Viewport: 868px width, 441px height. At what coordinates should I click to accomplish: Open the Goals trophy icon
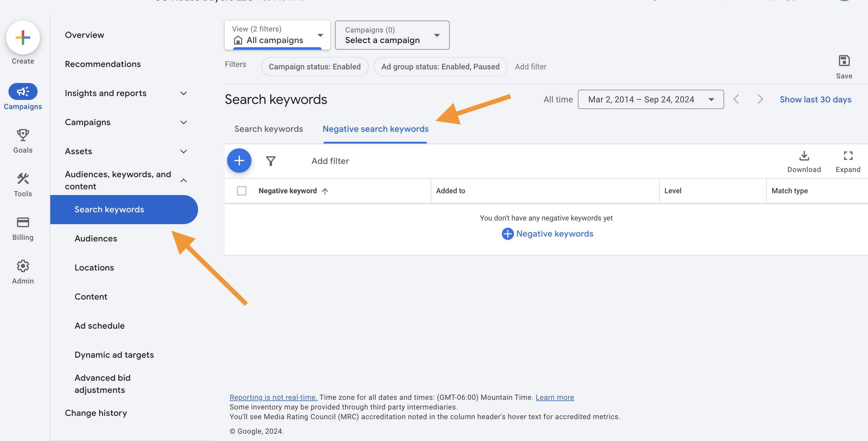point(23,135)
